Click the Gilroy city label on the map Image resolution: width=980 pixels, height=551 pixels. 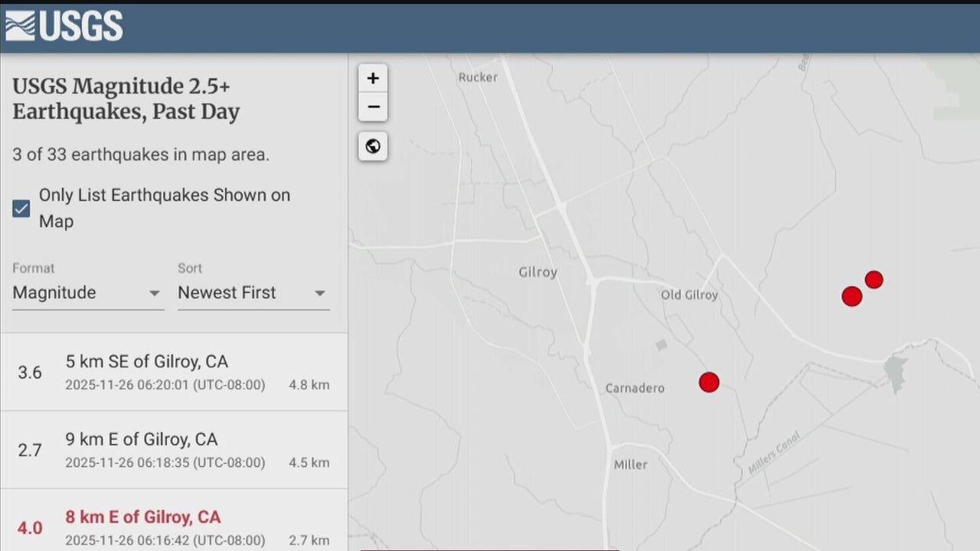pyautogui.click(x=537, y=272)
